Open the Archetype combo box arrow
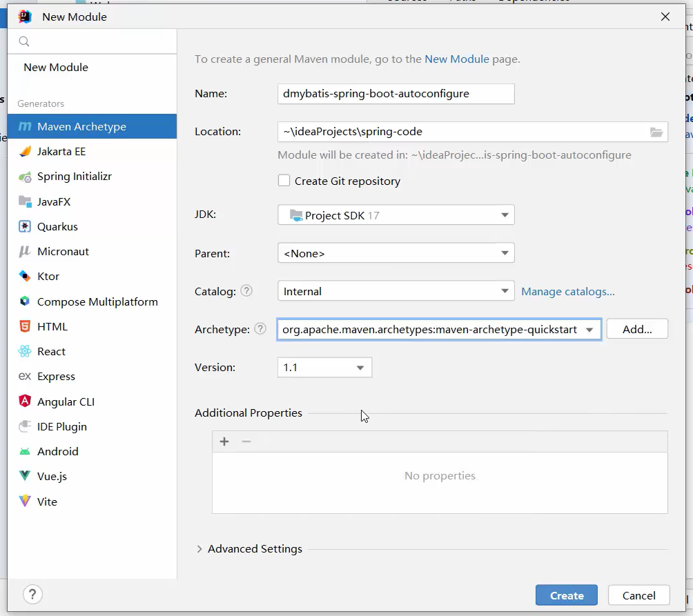Image resolution: width=693 pixels, height=616 pixels. (x=589, y=330)
